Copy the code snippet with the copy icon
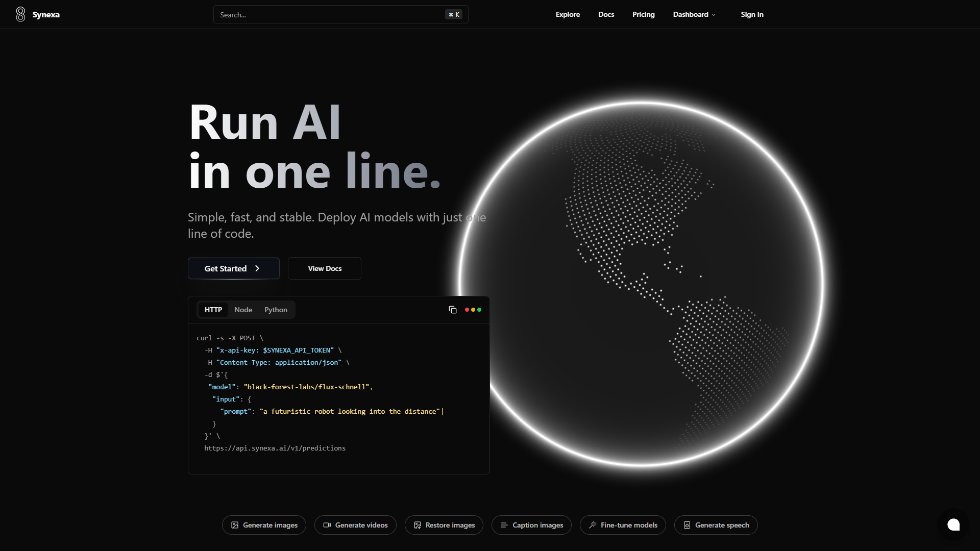The width and height of the screenshot is (980, 551). (x=453, y=310)
